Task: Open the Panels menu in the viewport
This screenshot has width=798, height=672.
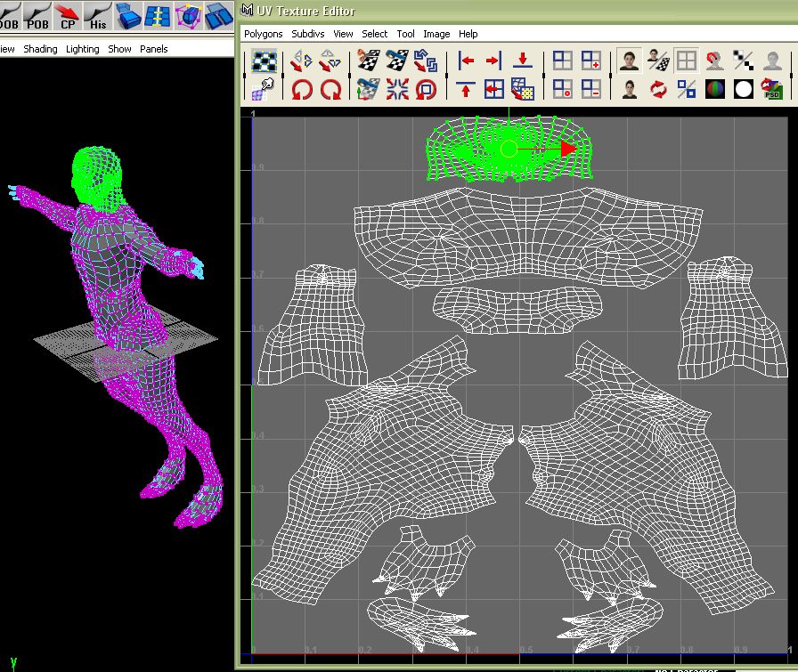Action: (x=153, y=49)
